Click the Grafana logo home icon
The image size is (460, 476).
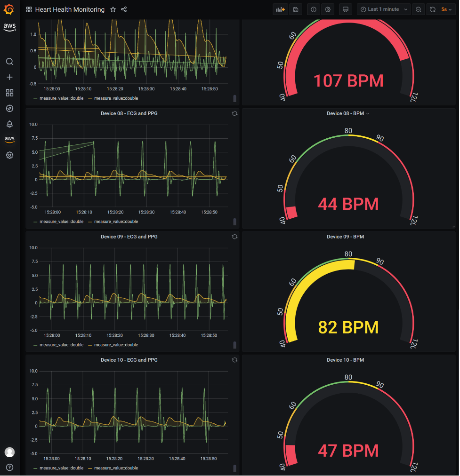(x=9, y=9)
